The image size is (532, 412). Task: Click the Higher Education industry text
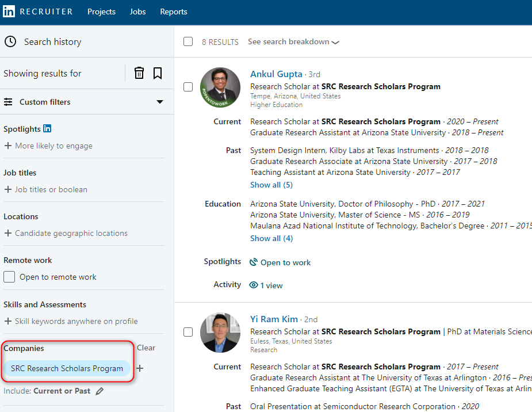coord(277,105)
